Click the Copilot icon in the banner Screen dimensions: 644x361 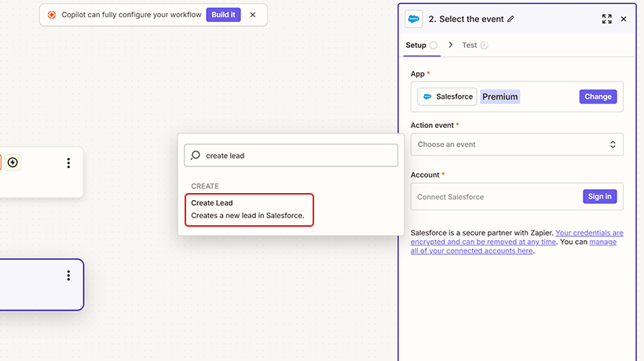click(x=52, y=15)
